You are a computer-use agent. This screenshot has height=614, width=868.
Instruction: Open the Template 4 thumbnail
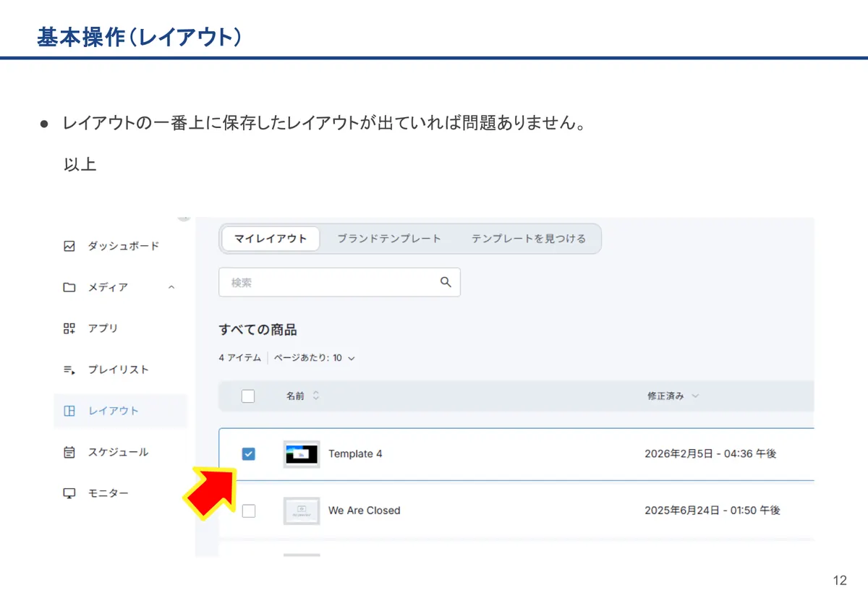pos(302,454)
